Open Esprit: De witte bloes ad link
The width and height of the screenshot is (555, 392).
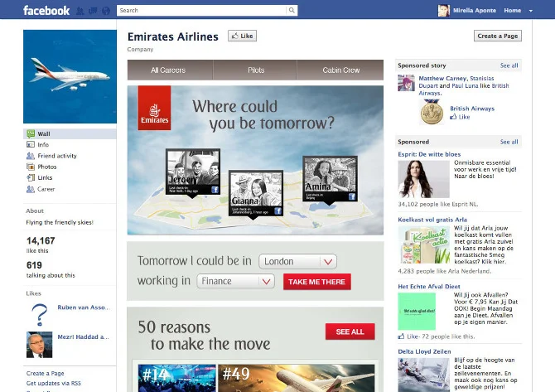429,154
